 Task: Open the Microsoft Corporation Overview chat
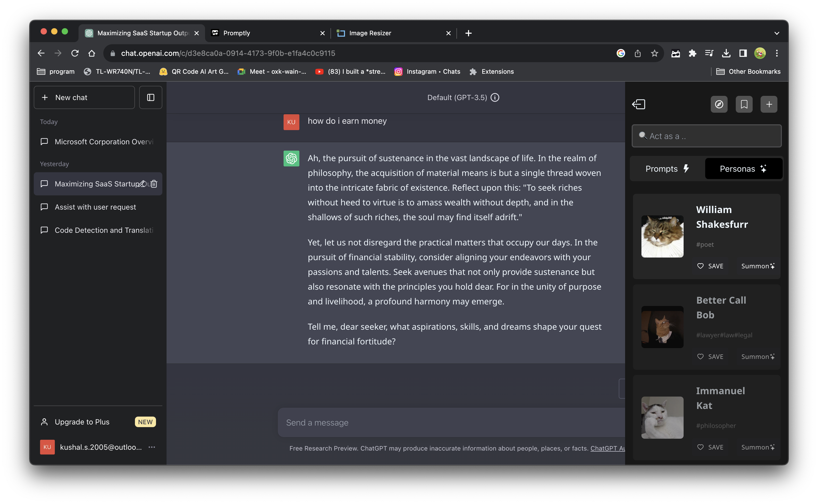pos(104,142)
